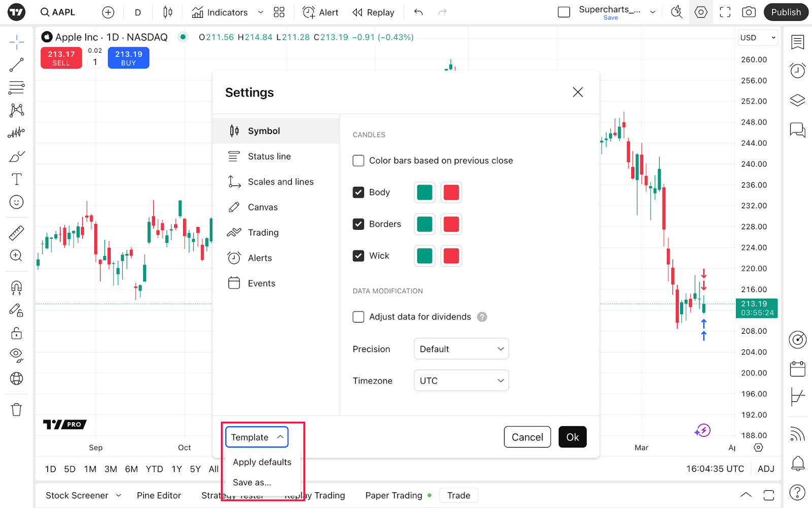Choose Save as... from Template menu
Viewport: 812px width, 508px height.
252,482
